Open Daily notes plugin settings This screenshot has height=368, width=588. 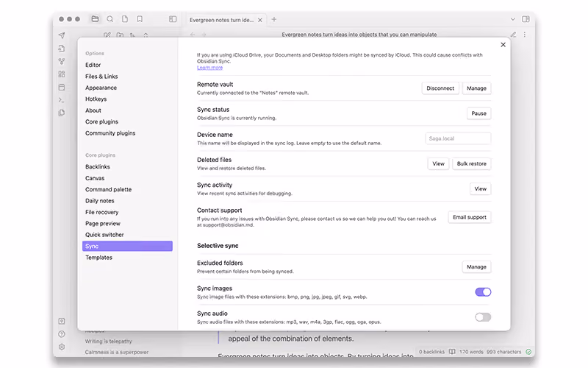coord(127,201)
